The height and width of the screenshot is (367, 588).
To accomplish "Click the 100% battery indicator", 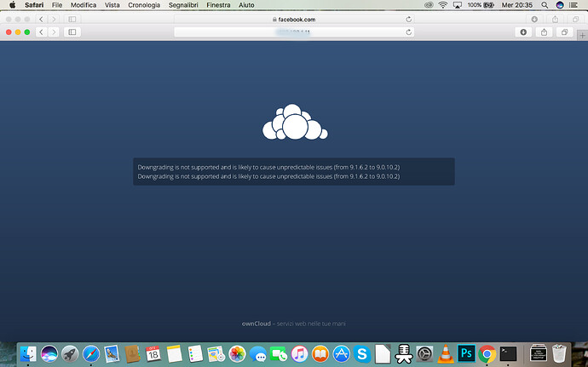I will pyautogui.click(x=481, y=5).
